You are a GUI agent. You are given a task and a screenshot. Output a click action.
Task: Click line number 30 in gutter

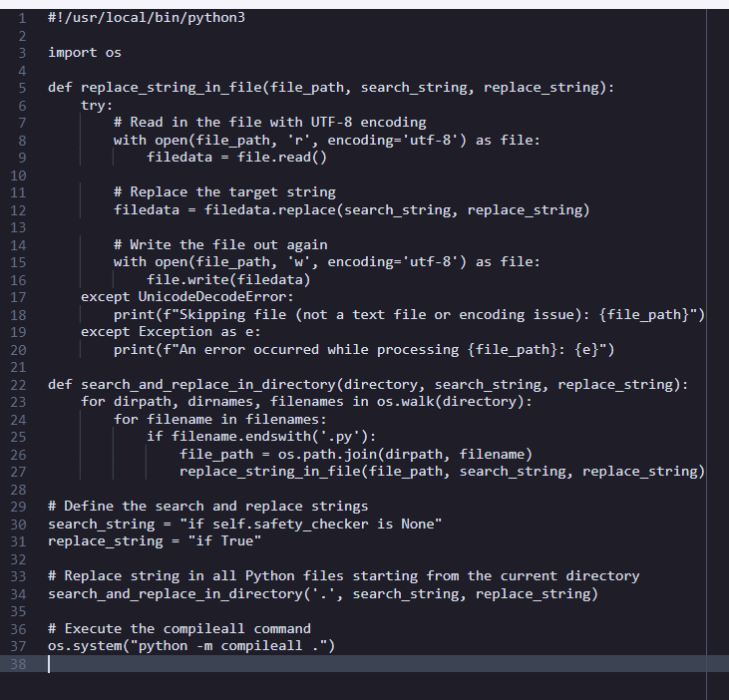[x=18, y=525]
